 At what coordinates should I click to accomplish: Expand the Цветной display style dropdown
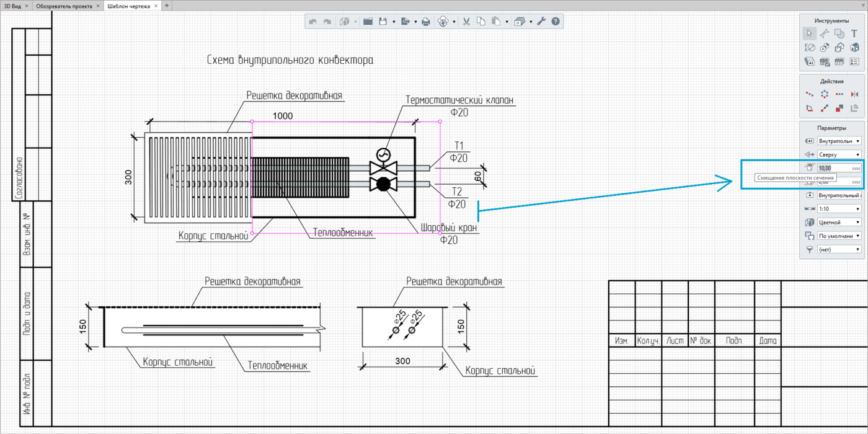click(x=839, y=223)
